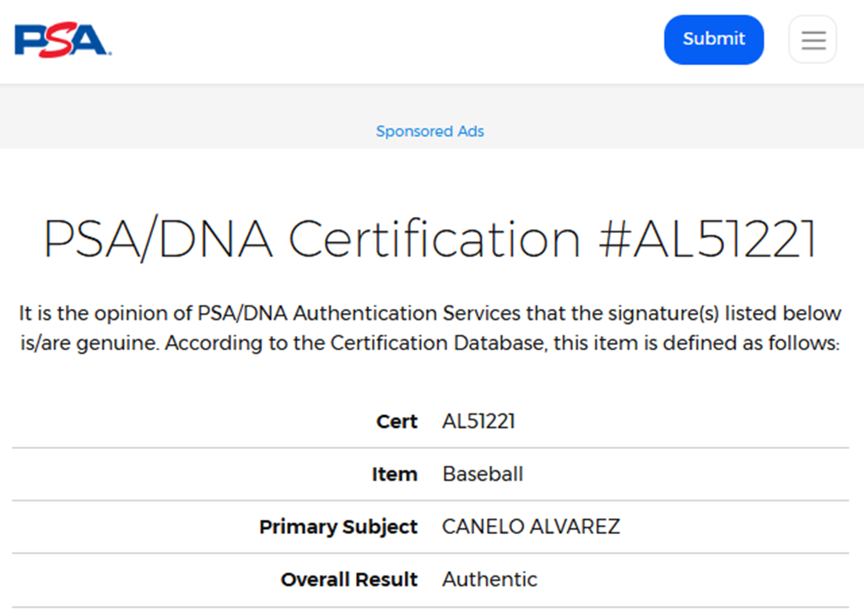Click the Item row label

[x=394, y=474]
